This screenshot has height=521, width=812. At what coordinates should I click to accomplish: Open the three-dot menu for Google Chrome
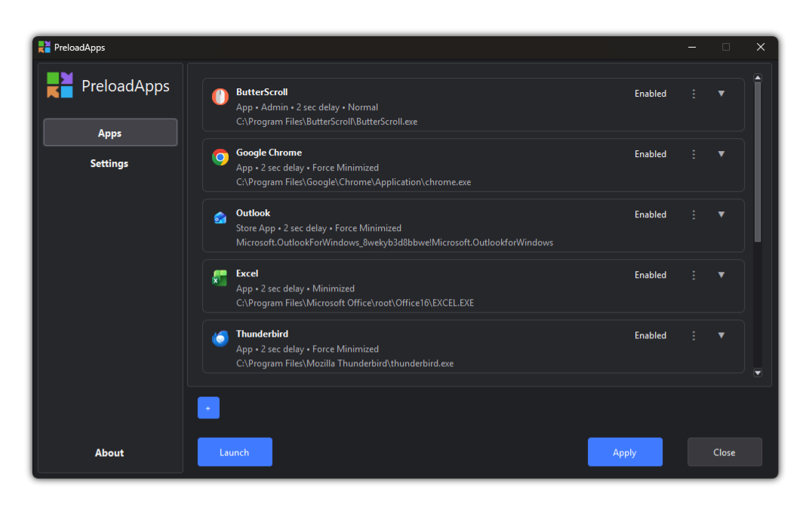point(694,154)
